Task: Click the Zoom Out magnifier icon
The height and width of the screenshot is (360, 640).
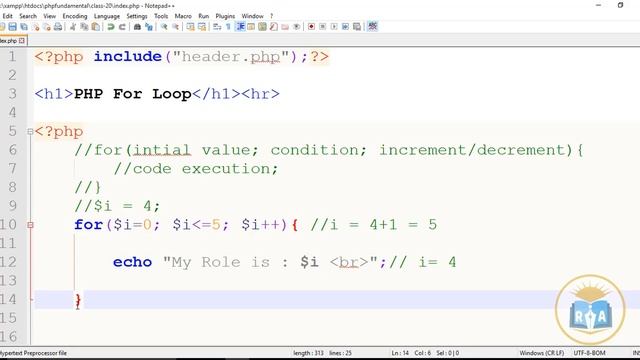Action: coord(175,27)
